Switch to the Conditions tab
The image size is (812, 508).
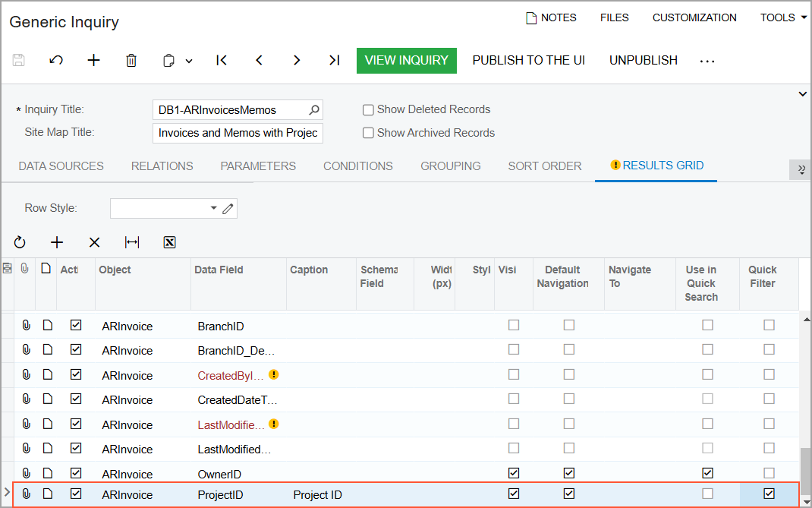pos(358,166)
